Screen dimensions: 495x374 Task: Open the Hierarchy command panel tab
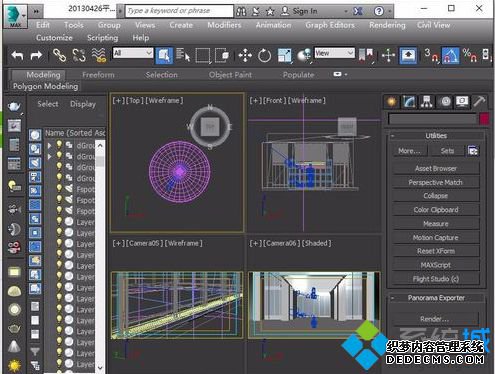point(426,101)
